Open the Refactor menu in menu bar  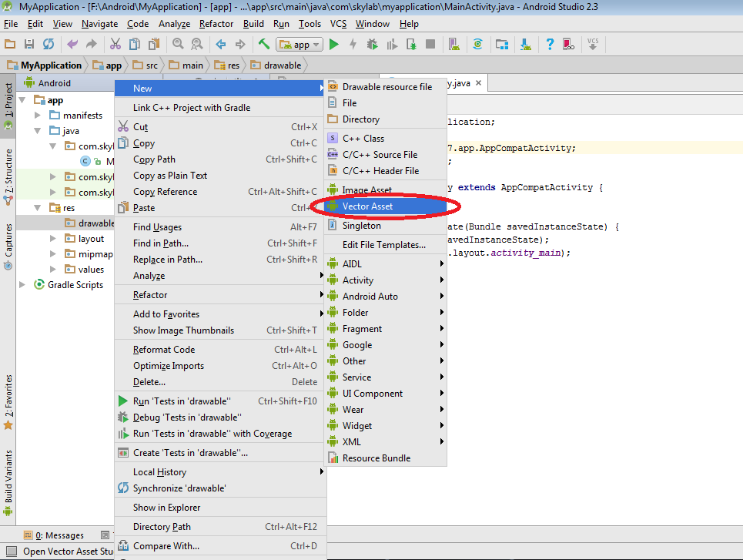coord(216,24)
